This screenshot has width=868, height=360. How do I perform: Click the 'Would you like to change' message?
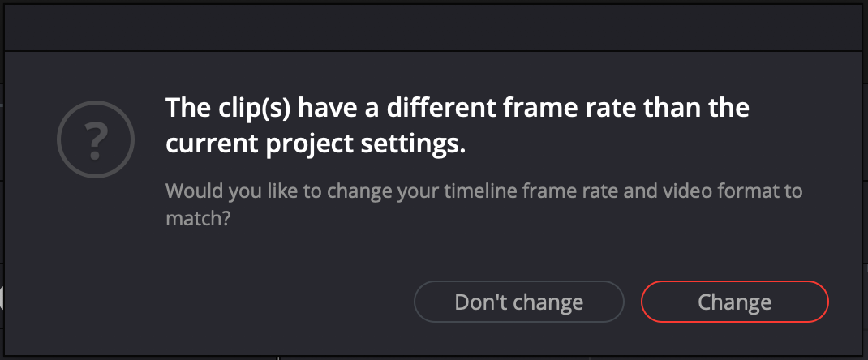(x=483, y=192)
